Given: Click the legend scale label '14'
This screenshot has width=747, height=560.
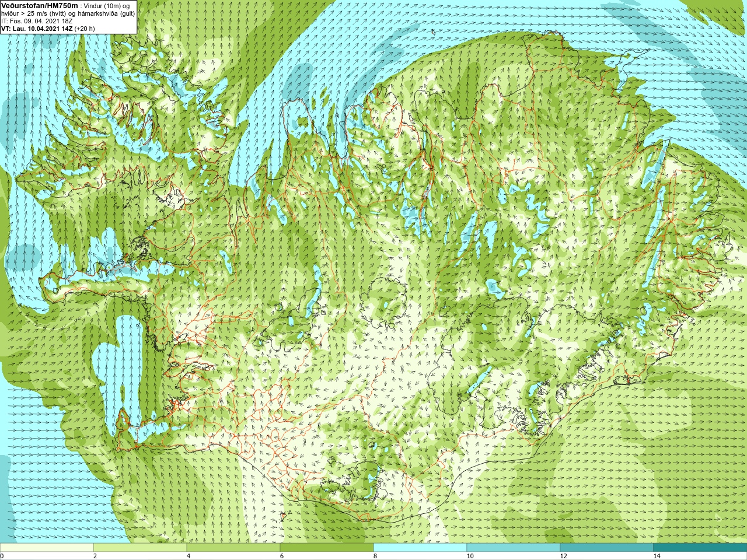Looking at the screenshot, I should coord(657,556).
